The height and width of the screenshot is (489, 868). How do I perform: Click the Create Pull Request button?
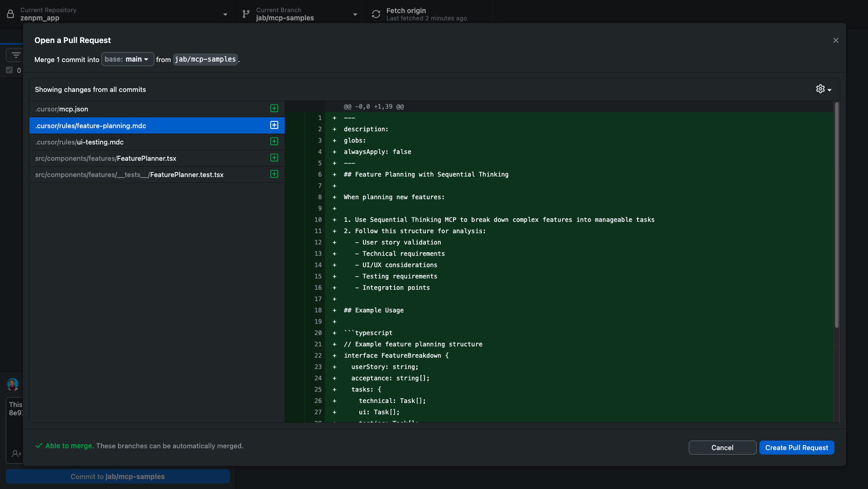(796, 447)
